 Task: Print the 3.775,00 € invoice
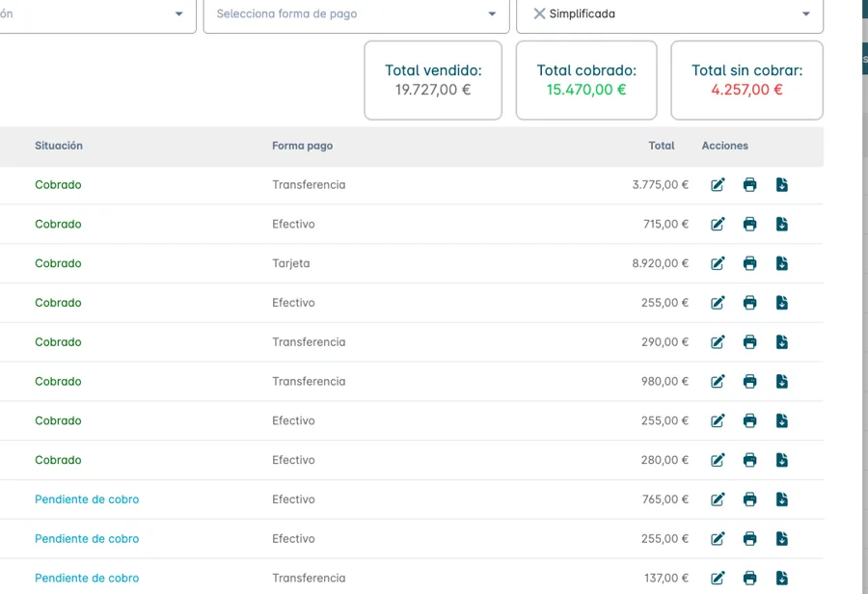[749, 185]
